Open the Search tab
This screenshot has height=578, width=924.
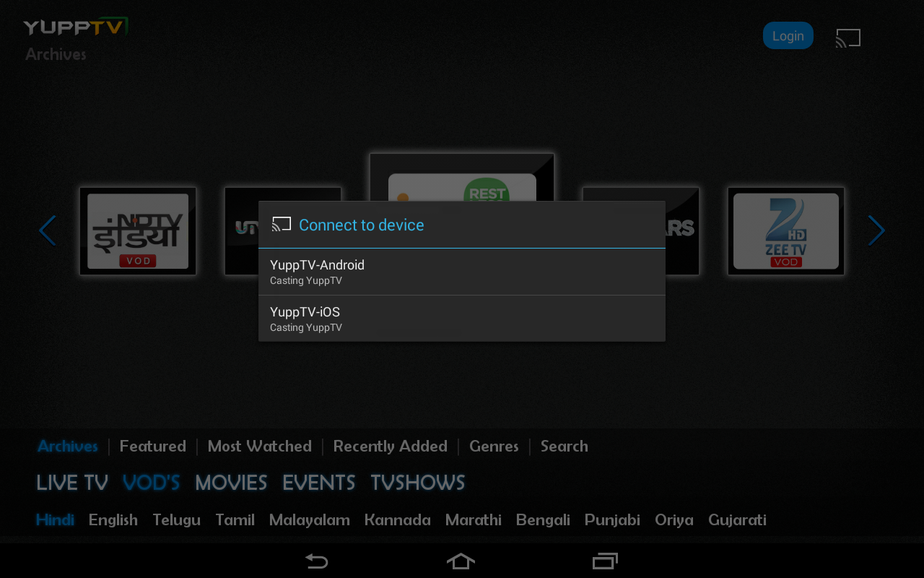coord(565,447)
